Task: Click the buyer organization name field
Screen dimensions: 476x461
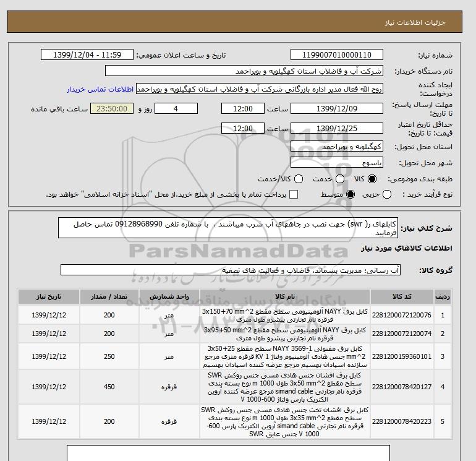Action: click(244, 71)
